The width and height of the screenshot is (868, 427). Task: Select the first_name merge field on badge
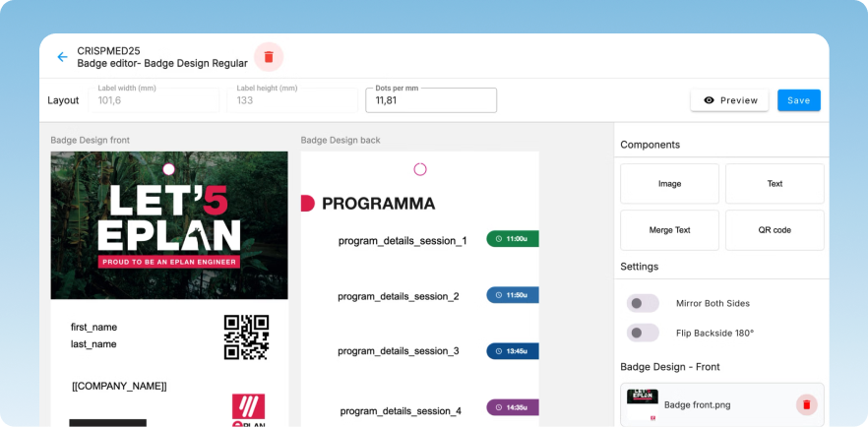point(93,327)
